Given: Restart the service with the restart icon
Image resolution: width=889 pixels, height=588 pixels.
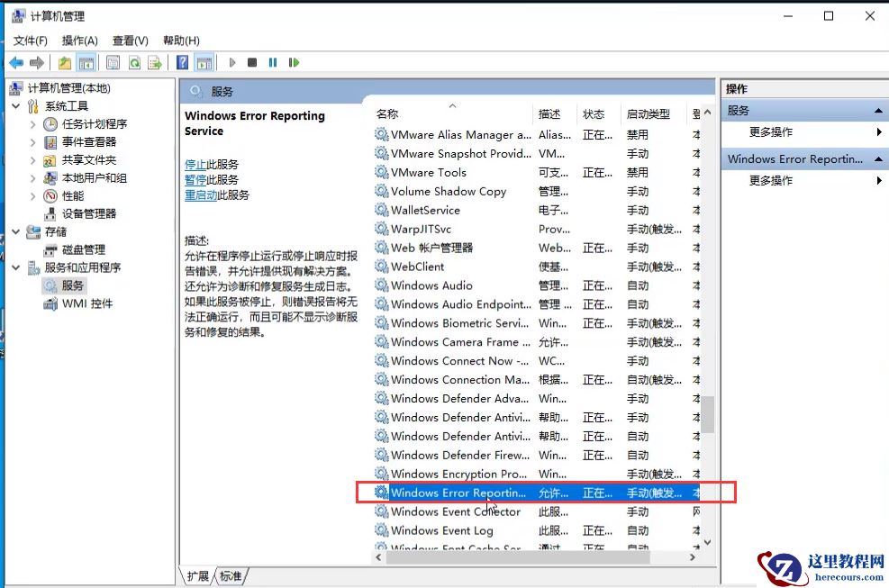Looking at the screenshot, I should 295,62.
